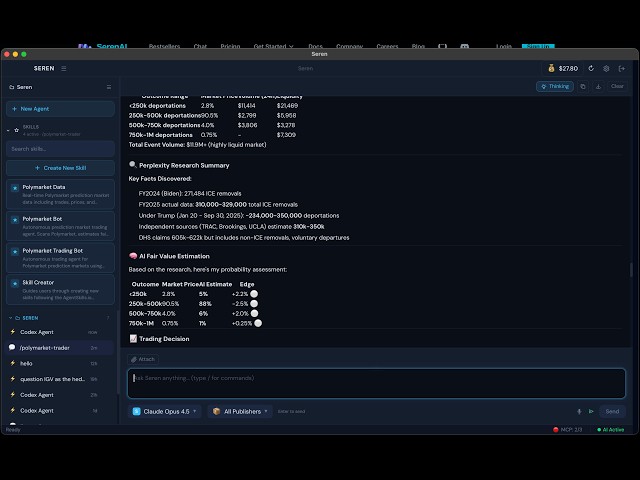Screen dimensions: 640x480
Task: Open the Codex Agent conversation marked now
Action: (x=59, y=332)
